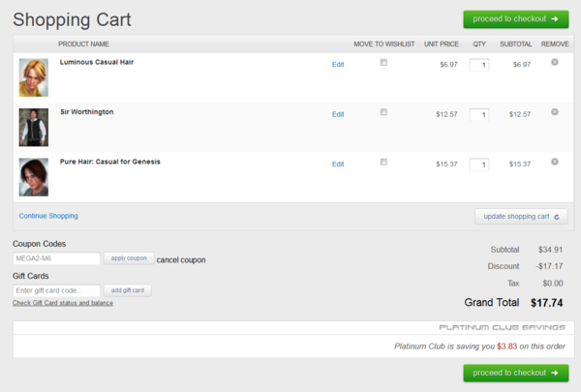Click Edit link for Luminous Casual Hair
581x392 pixels.
pos(338,65)
